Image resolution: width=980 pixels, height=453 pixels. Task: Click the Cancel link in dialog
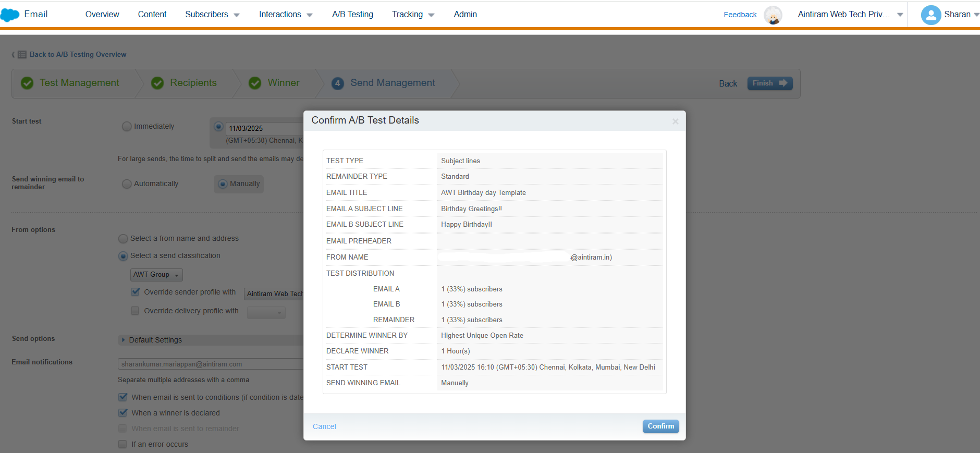click(x=324, y=426)
